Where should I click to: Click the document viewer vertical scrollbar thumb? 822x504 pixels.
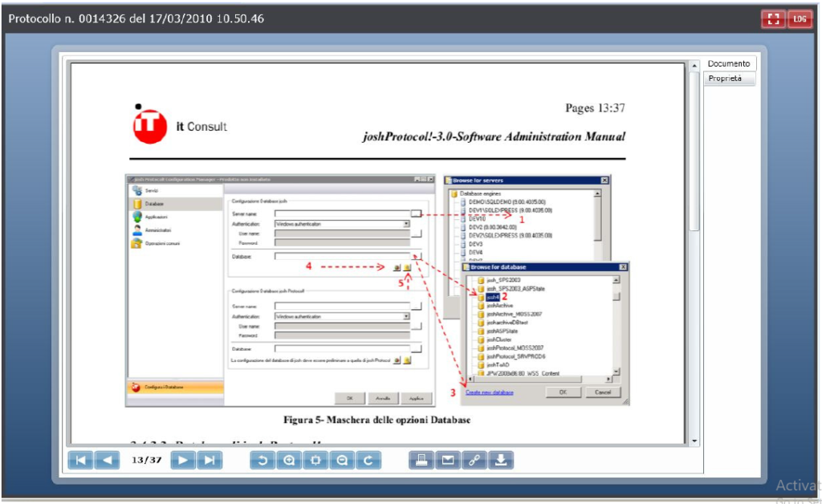[x=694, y=152]
